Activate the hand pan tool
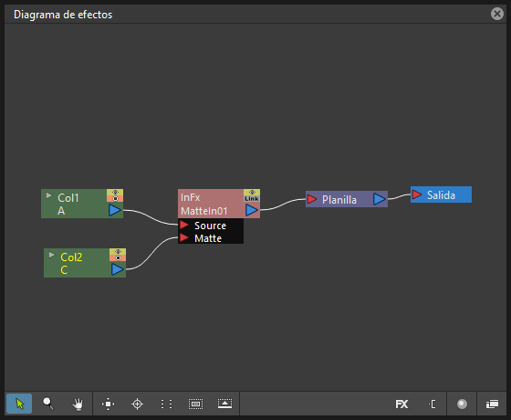This screenshot has width=511, height=420. tap(78, 404)
